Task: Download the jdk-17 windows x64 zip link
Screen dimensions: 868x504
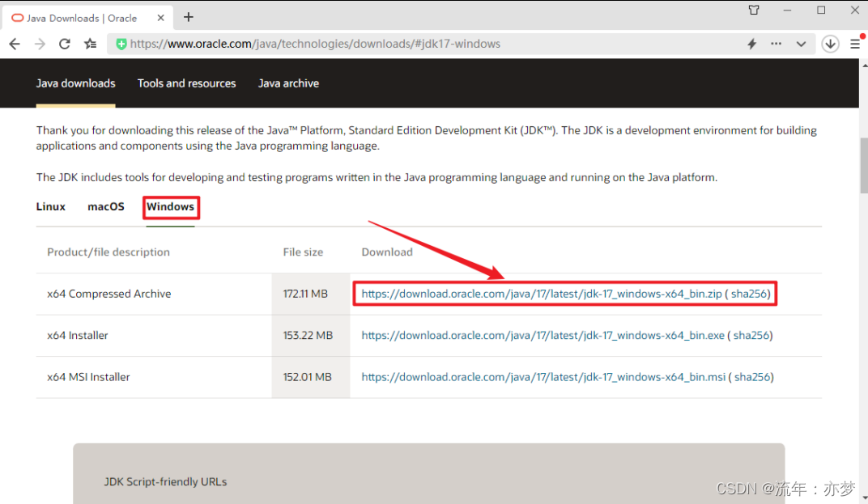Action: coord(542,294)
